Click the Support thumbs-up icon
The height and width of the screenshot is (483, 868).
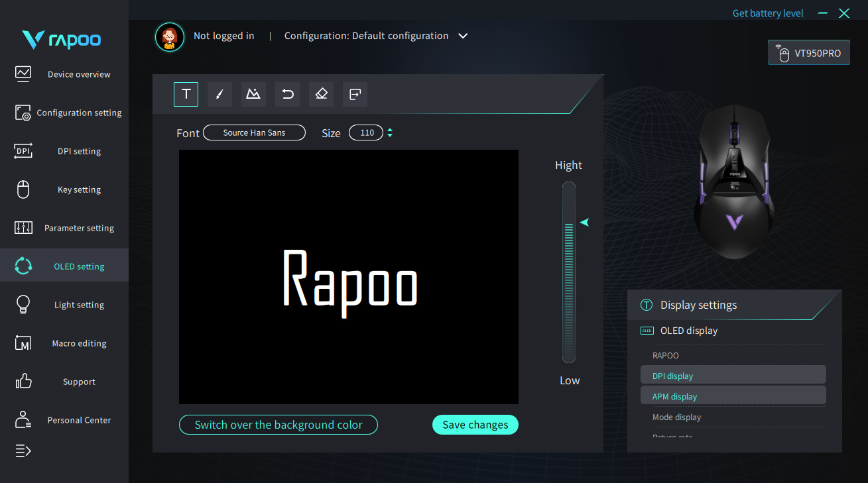point(23,381)
